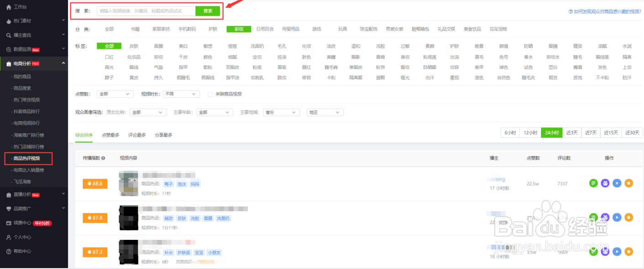Click the 鸭子 hot-word tag
The width and height of the screenshot is (644, 269).
169,184
